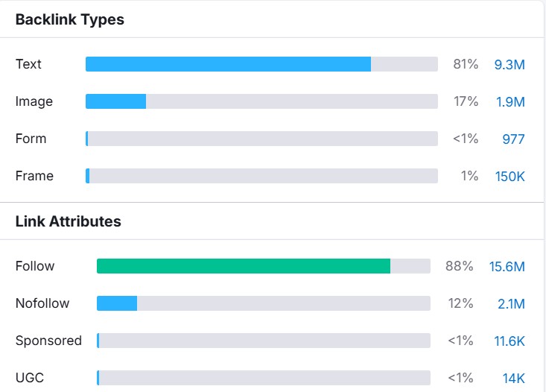
Task: Click the Text backlinks progress bar
Action: coord(261,64)
